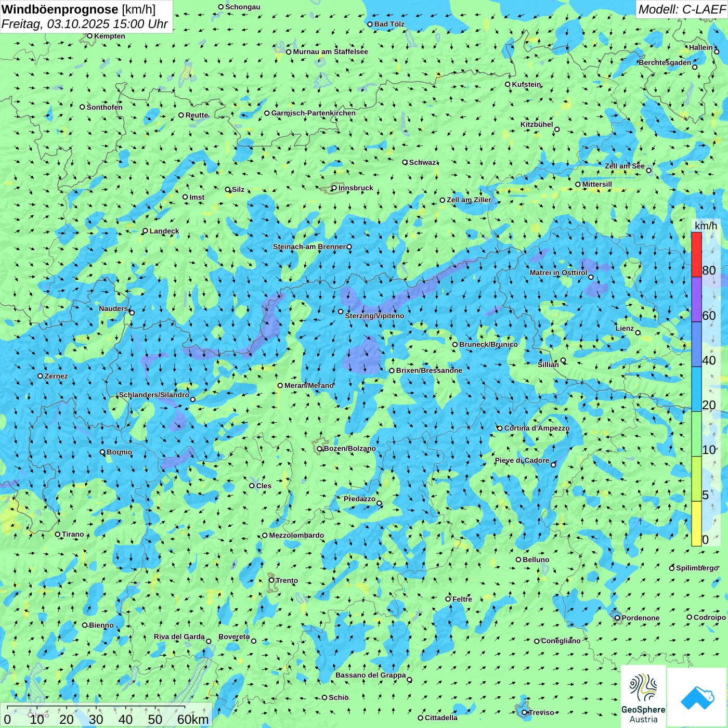
Task: Click the Zernez location dot
Action: (x=40, y=376)
